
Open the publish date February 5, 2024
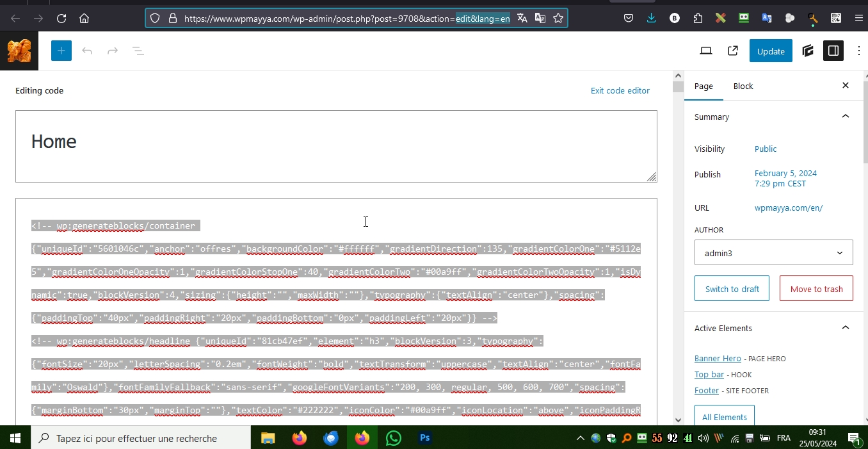(x=785, y=178)
